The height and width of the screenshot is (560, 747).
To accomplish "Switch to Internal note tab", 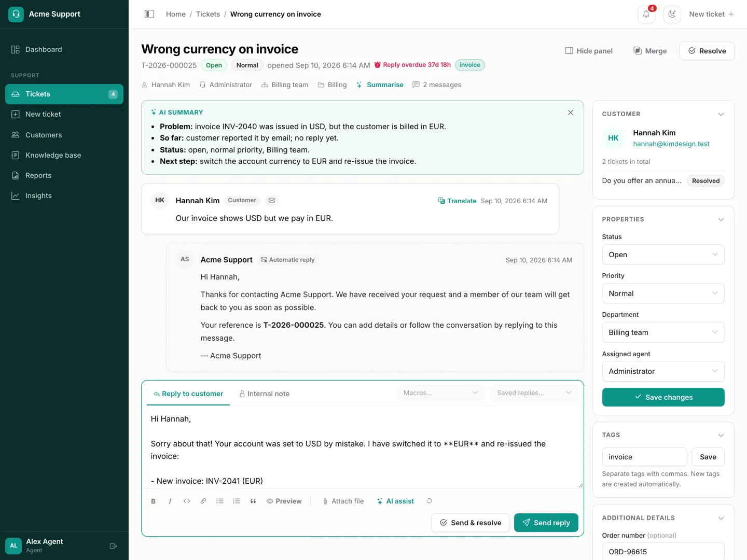I will tap(264, 394).
